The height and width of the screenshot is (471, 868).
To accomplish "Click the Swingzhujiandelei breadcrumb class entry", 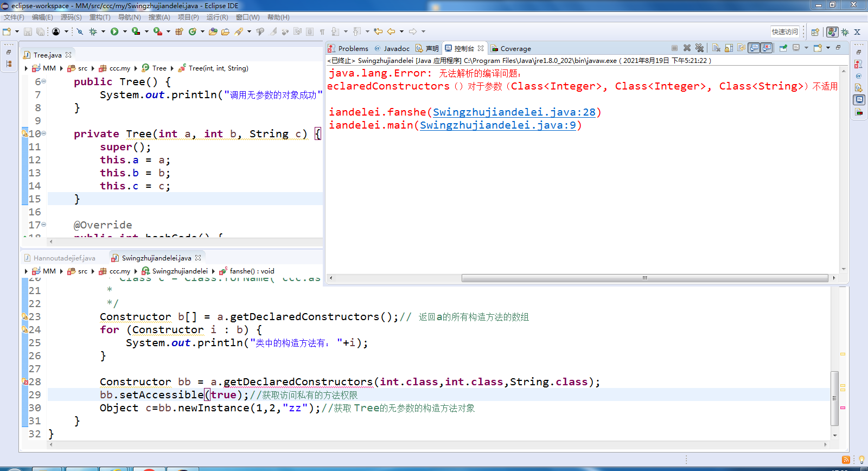I will [x=175, y=271].
